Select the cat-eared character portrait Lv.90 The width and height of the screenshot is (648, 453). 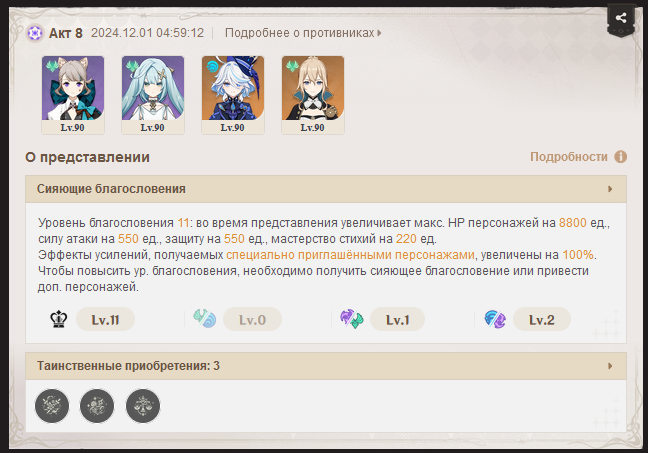[73, 95]
